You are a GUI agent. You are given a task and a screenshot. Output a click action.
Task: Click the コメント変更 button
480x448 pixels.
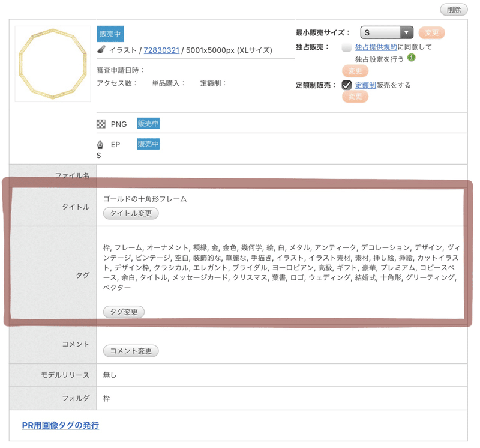tap(131, 351)
